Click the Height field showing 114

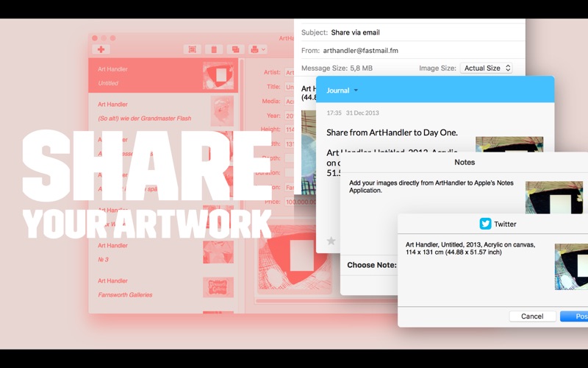(289, 130)
